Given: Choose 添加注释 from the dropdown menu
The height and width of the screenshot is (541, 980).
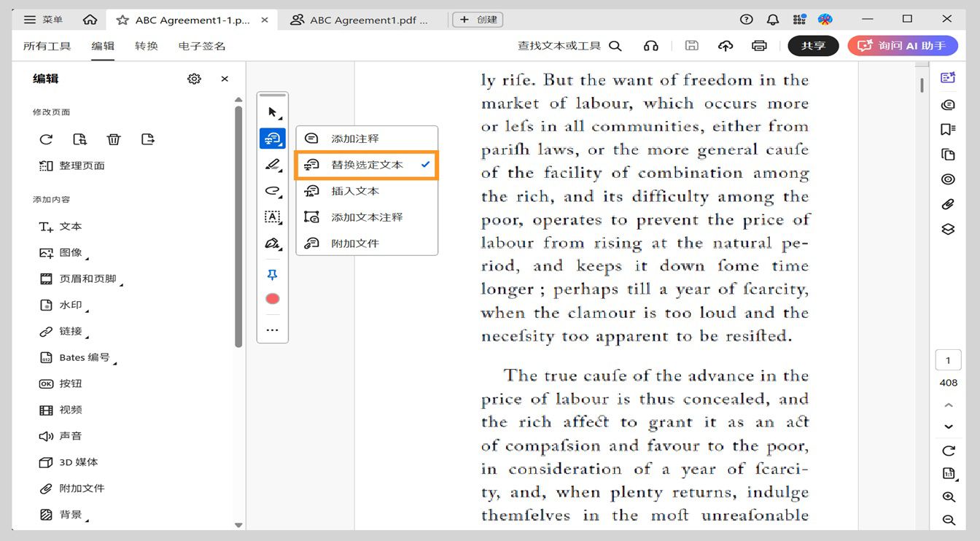Looking at the screenshot, I should [367, 139].
